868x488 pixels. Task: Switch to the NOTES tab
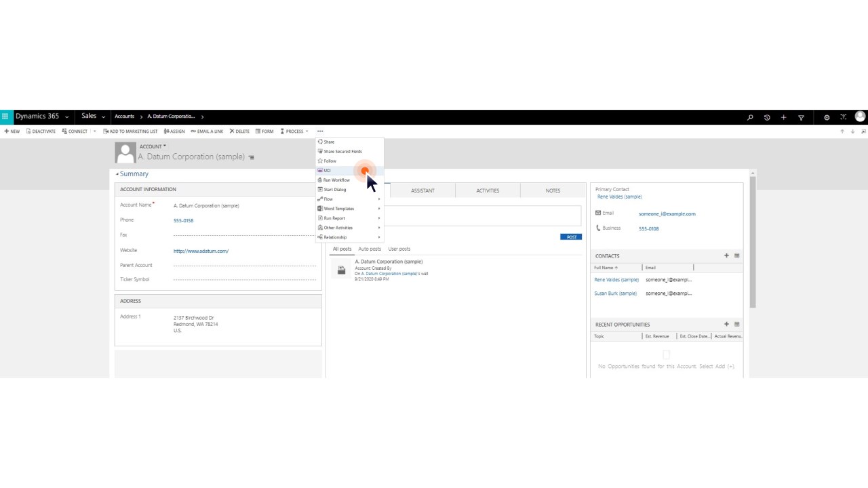click(x=553, y=190)
